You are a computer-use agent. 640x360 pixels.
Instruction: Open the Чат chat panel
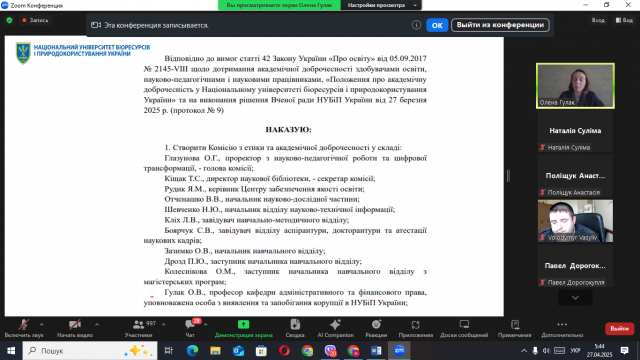coord(190,329)
